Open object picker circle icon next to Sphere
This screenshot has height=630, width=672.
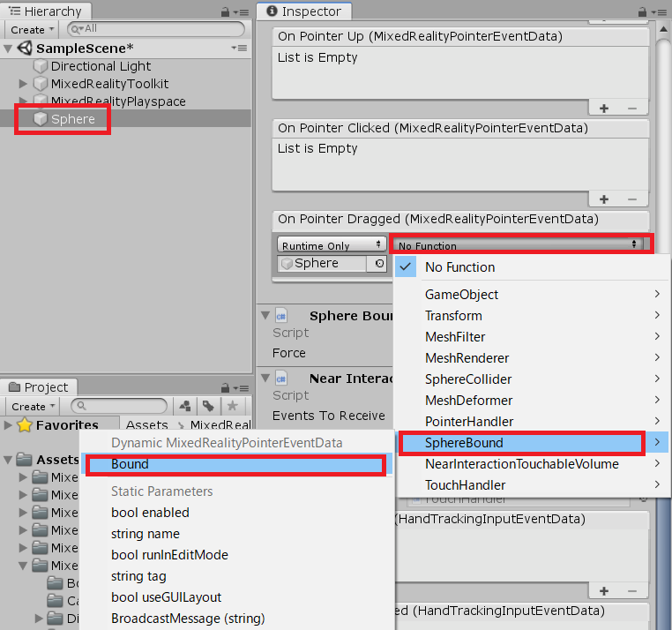click(379, 263)
